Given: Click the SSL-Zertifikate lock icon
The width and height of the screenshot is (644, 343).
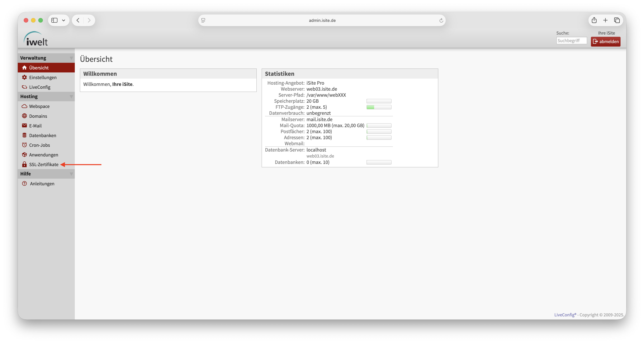Looking at the screenshot, I should click(24, 164).
